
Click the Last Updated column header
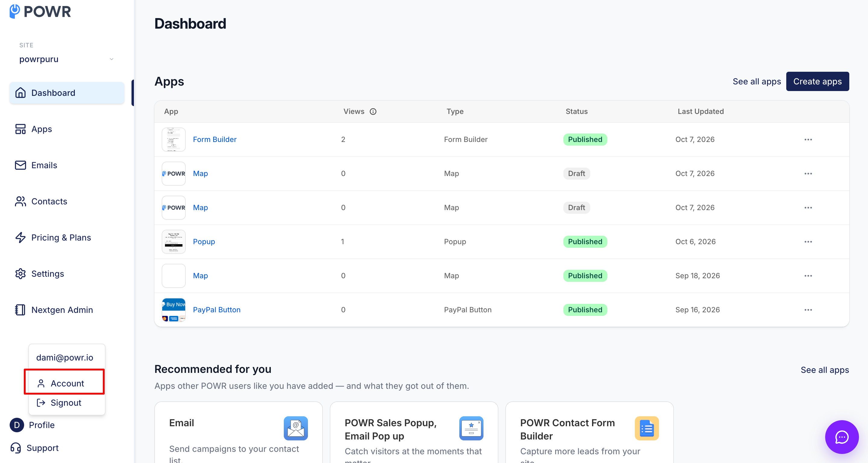701,112
